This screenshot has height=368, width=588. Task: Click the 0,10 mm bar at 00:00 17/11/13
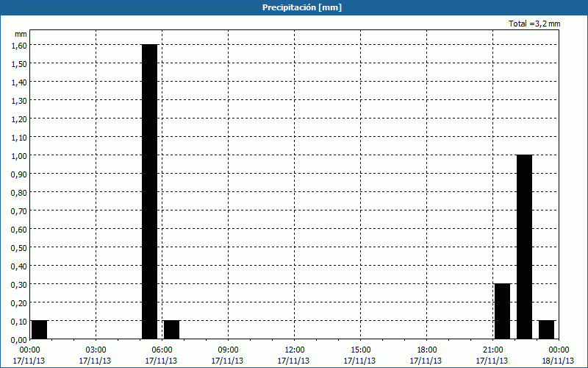click(40, 330)
